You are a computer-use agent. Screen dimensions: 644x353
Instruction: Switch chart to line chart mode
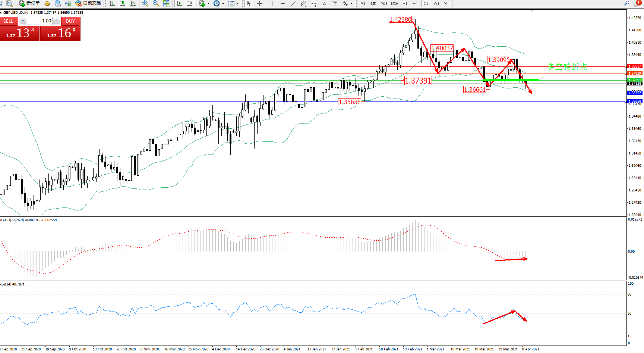133,3
